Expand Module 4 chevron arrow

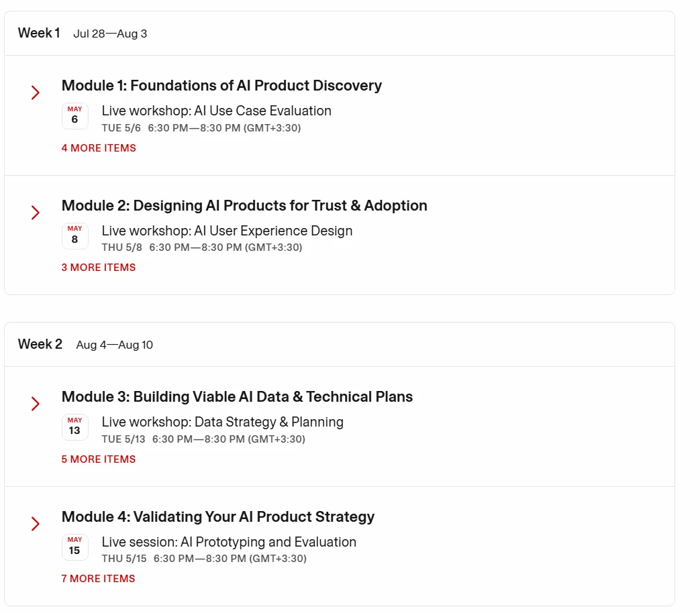[x=36, y=524]
